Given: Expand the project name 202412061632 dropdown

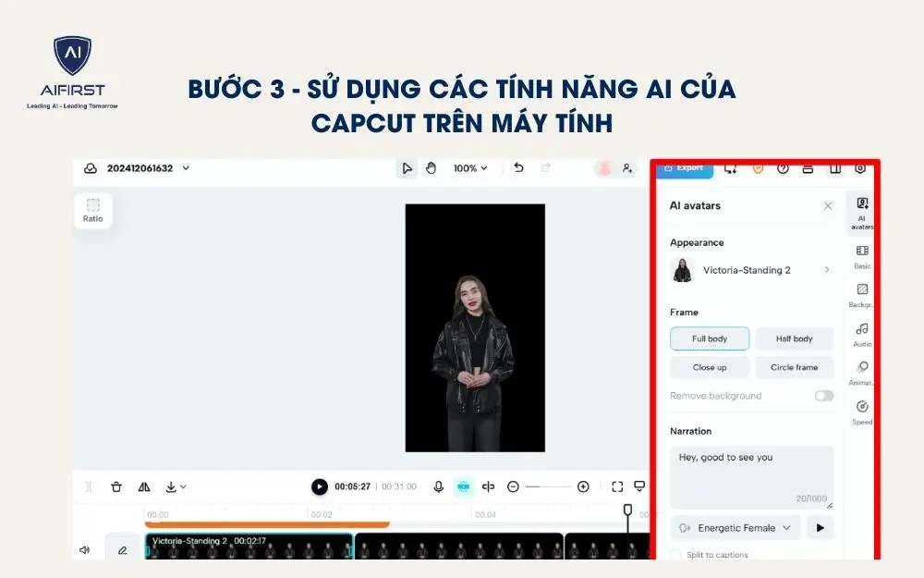Looking at the screenshot, I should (186, 168).
